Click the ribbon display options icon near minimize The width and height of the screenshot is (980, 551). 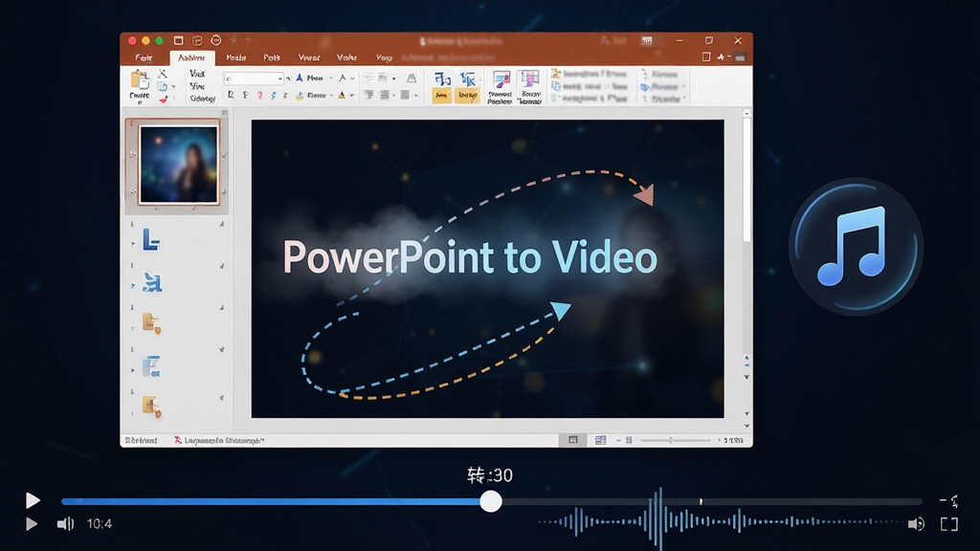click(x=647, y=40)
